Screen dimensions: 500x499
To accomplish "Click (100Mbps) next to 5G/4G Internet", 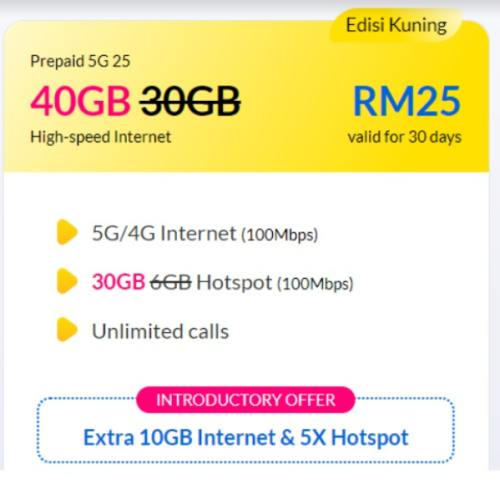I will click(280, 235).
